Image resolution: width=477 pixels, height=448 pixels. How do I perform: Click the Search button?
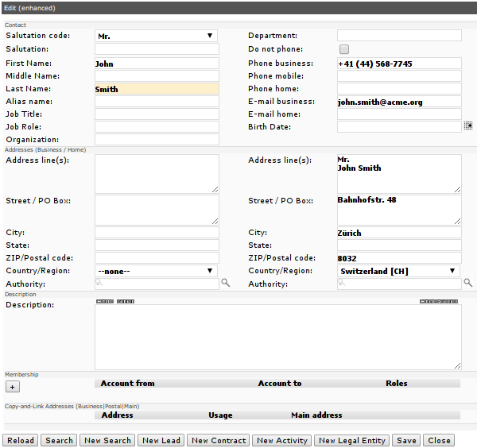pyautogui.click(x=59, y=440)
